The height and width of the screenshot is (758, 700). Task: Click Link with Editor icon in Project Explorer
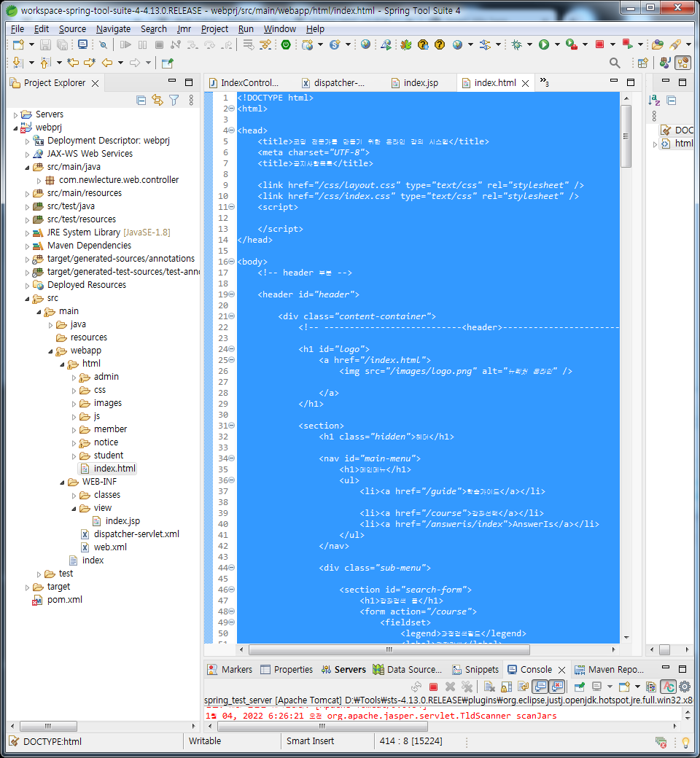pos(157,100)
